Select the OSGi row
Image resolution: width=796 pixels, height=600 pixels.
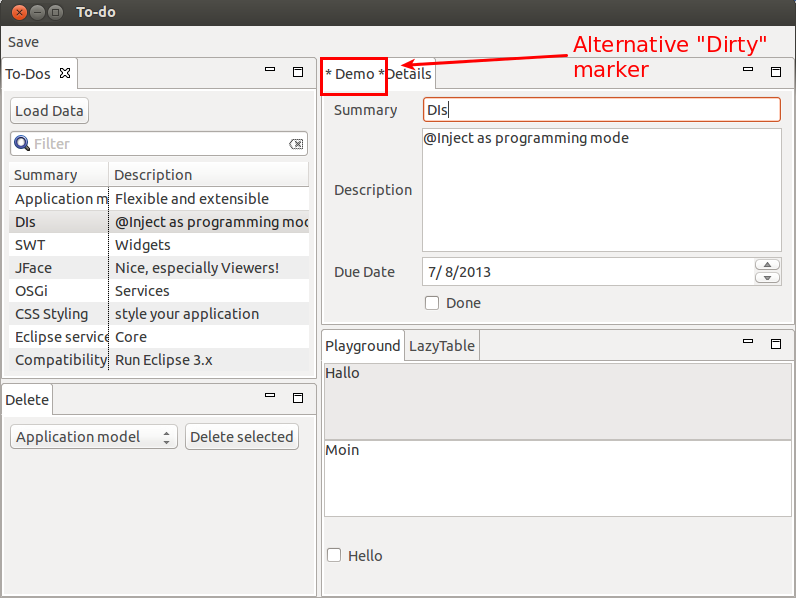tap(159, 291)
